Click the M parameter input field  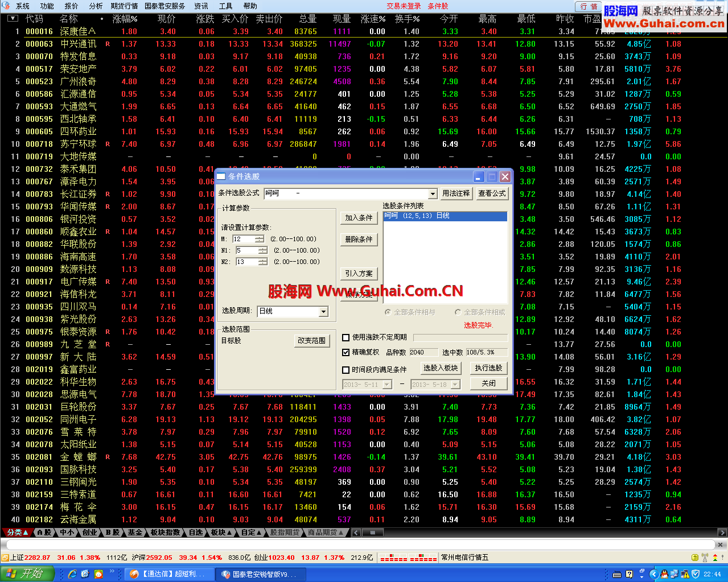pyautogui.click(x=244, y=239)
